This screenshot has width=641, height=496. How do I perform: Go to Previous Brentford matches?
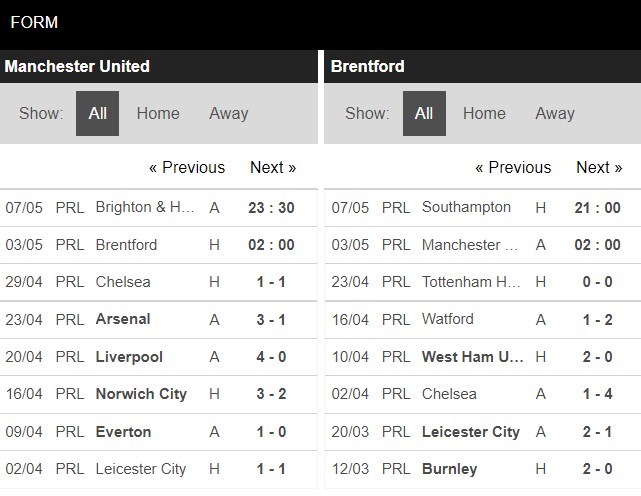(513, 167)
